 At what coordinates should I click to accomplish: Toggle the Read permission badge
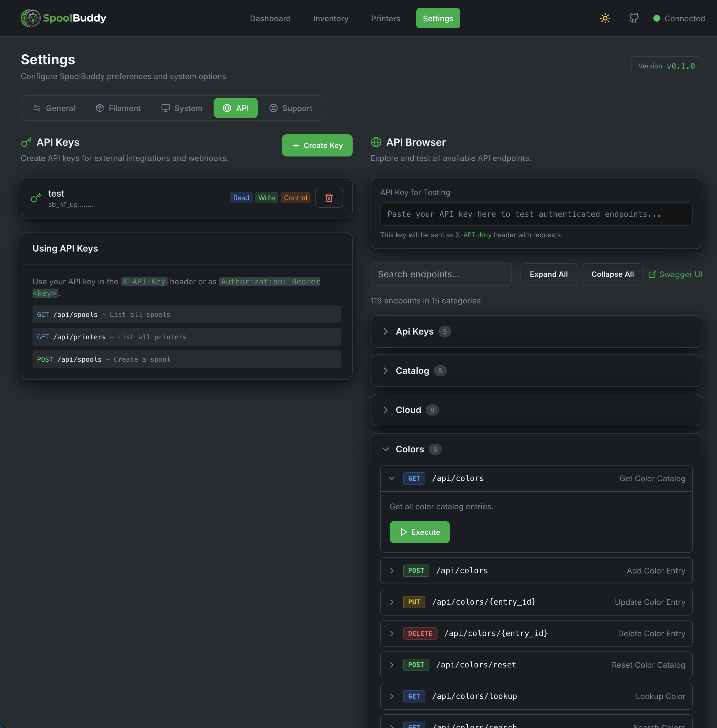[241, 197]
